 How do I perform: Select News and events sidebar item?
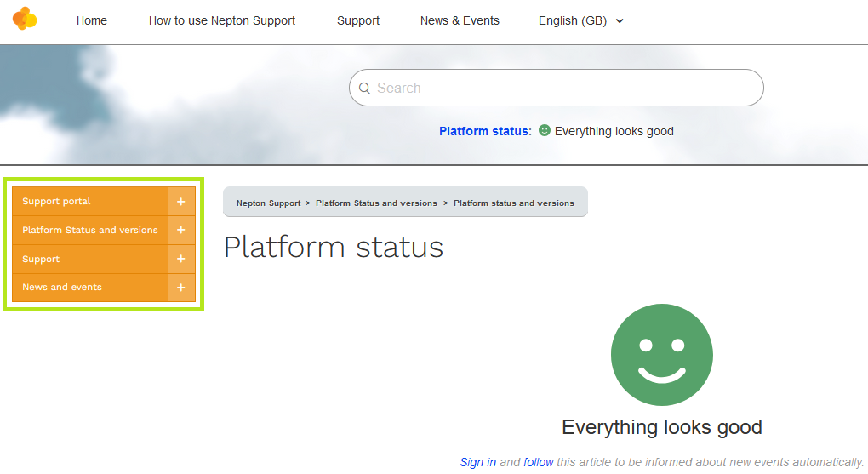pos(62,288)
